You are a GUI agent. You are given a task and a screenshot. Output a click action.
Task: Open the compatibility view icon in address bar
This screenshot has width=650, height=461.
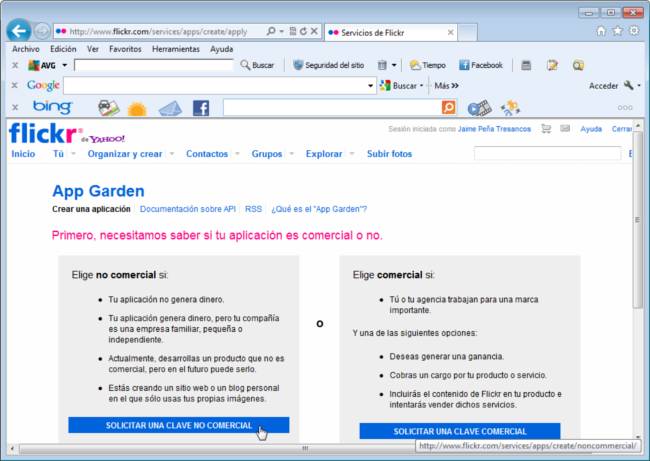click(293, 31)
